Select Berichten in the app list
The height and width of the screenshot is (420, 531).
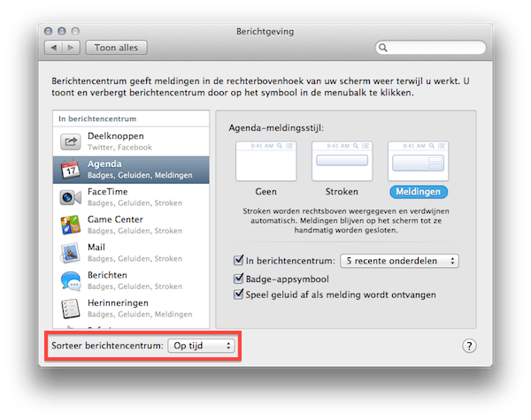click(x=131, y=281)
